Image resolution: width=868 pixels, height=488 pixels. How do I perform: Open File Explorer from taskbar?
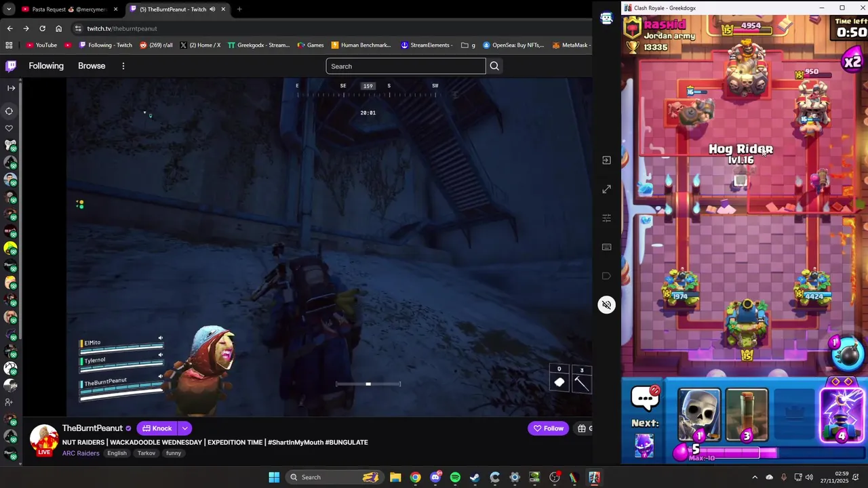pos(395,477)
